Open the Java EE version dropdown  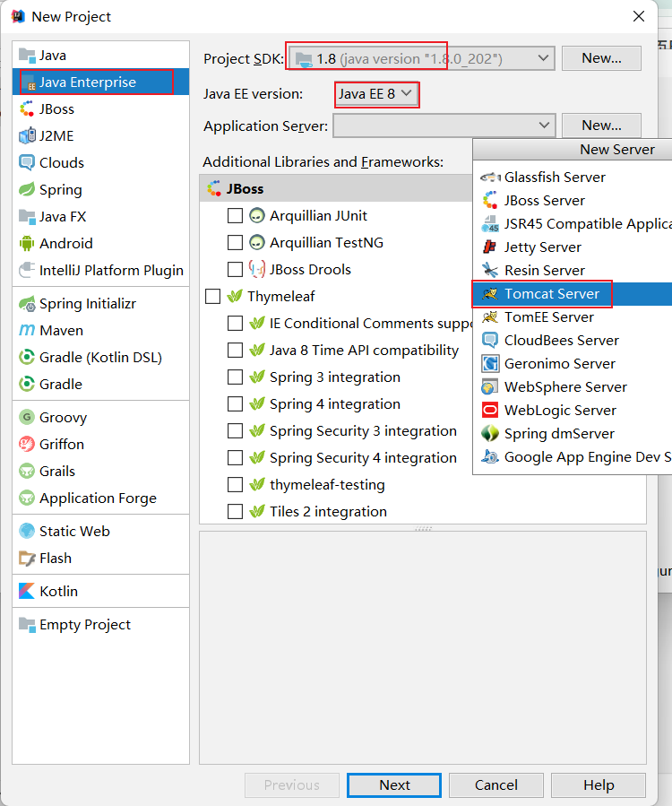376,94
